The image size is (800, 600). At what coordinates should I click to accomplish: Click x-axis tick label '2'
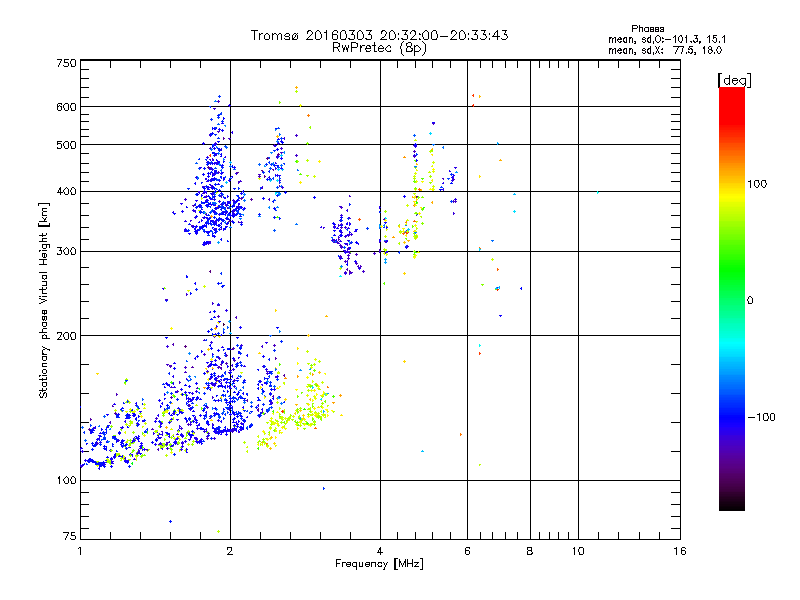point(230,551)
